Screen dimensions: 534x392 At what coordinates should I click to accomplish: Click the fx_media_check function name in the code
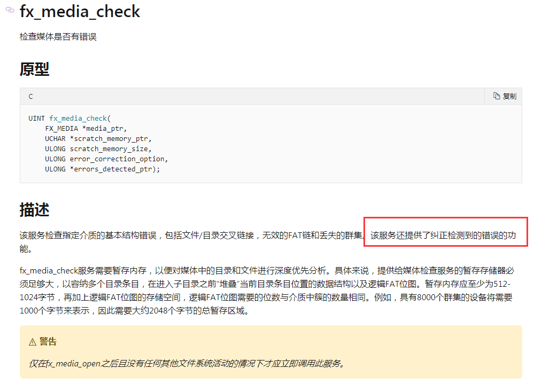click(x=78, y=118)
